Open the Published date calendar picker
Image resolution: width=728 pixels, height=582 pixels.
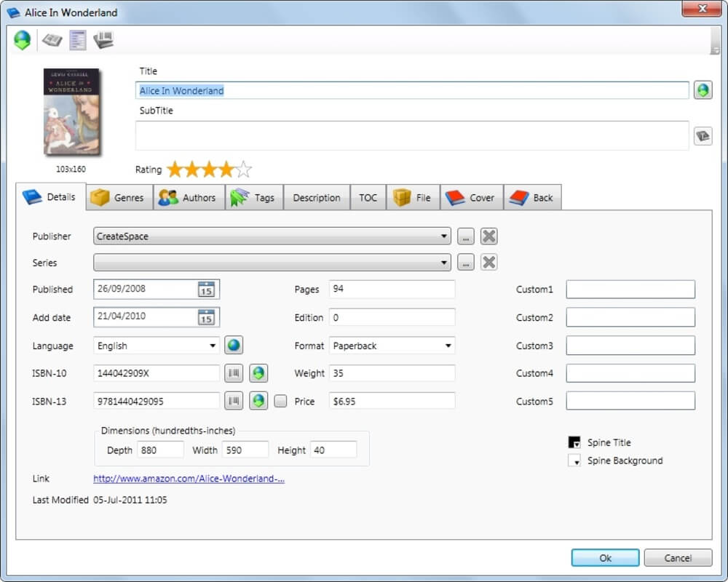[x=206, y=289]
